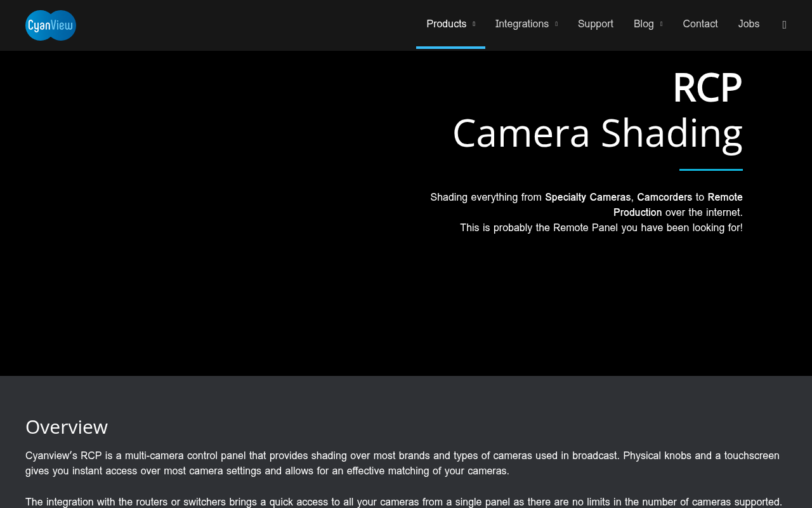Click the 'Remote Production' bold text
The width and height of the screenshot is (812, 508).
[678, 204]
